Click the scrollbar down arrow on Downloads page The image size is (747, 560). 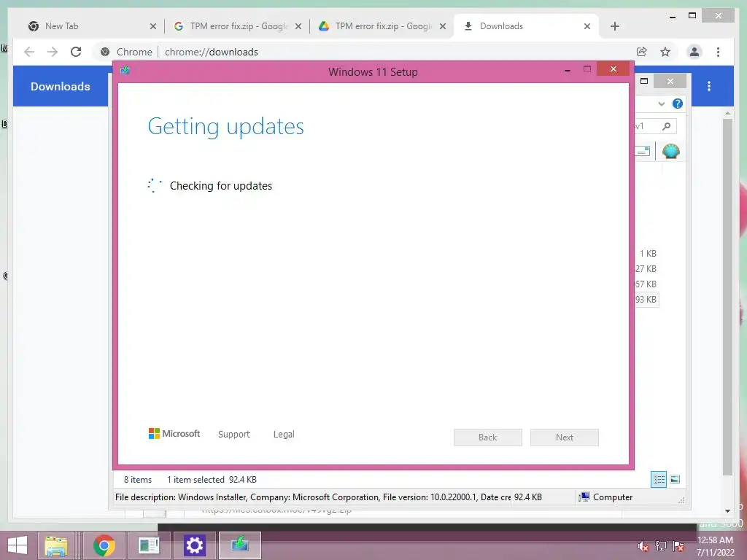pyautogui.click(x=727, y=511)
